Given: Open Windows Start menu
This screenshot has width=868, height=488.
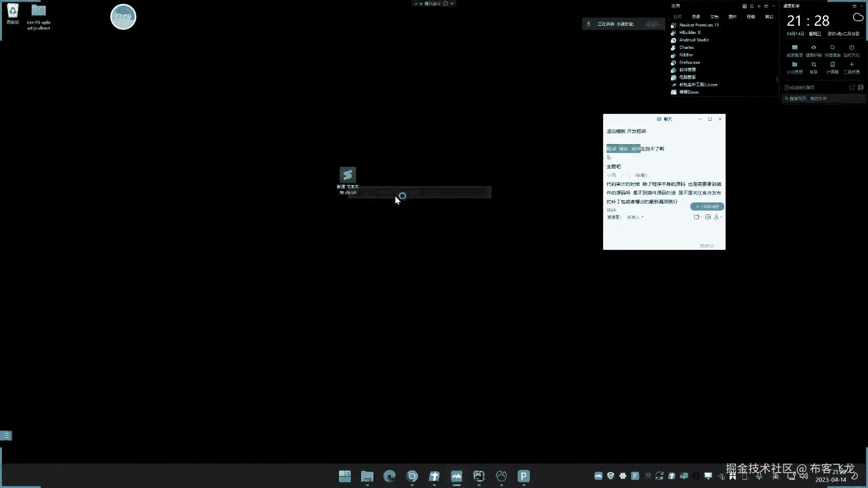Looking at the screenshot, I should tap(344, 476).
